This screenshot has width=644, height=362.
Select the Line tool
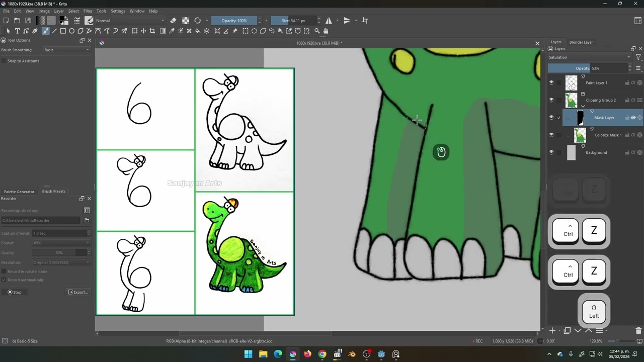click(54, 31)
